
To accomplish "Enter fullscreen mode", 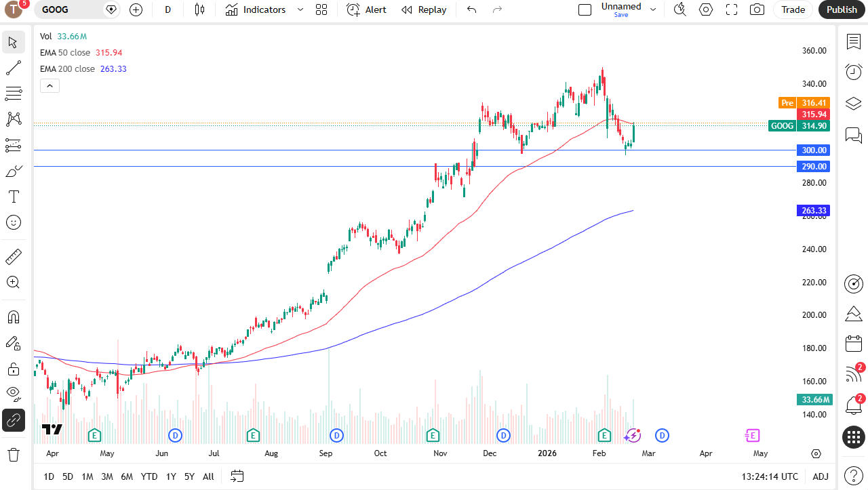I will pos(732,9).
